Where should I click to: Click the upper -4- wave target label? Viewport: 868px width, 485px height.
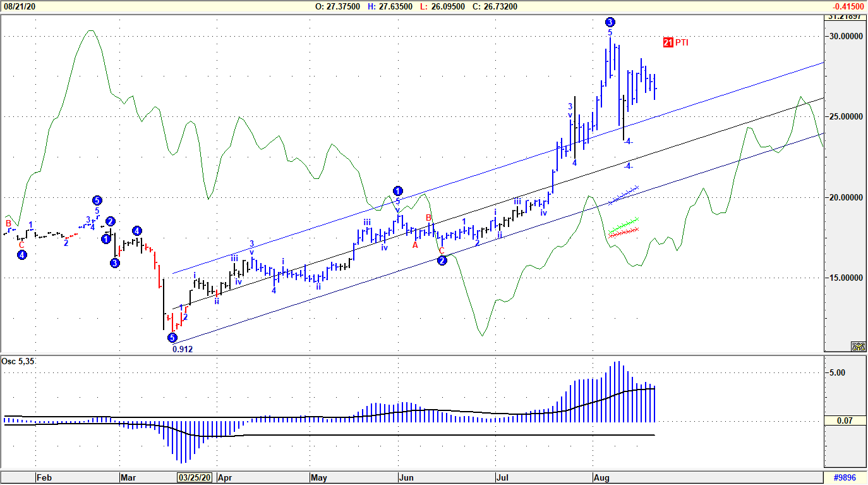[x=628, y=142]
